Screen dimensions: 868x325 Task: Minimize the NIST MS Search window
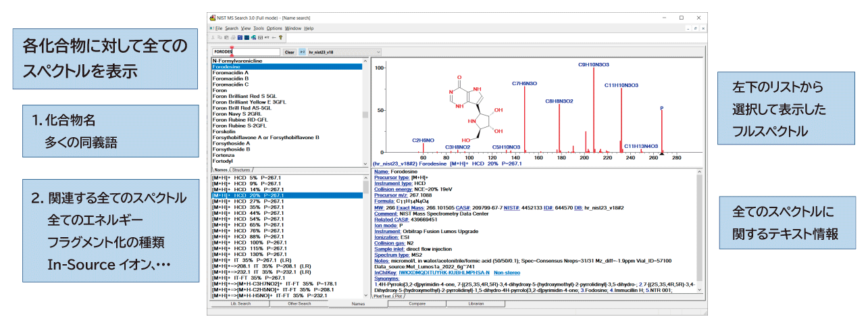tap(663, 18)
